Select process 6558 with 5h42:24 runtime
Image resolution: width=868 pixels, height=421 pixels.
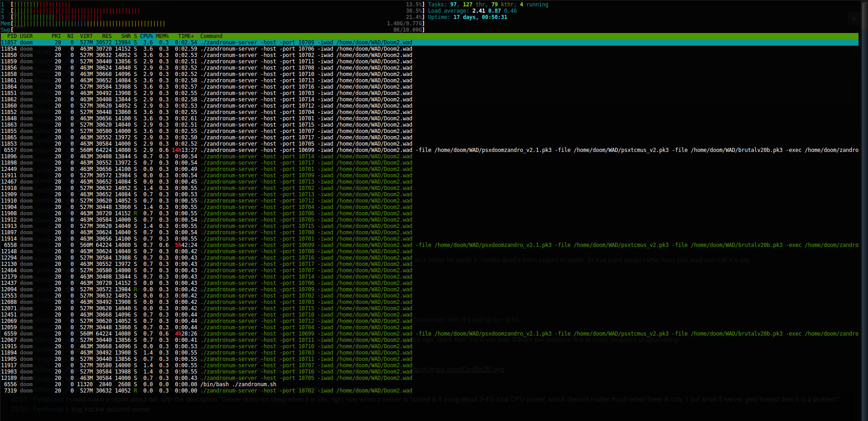[x=226, y=245]
